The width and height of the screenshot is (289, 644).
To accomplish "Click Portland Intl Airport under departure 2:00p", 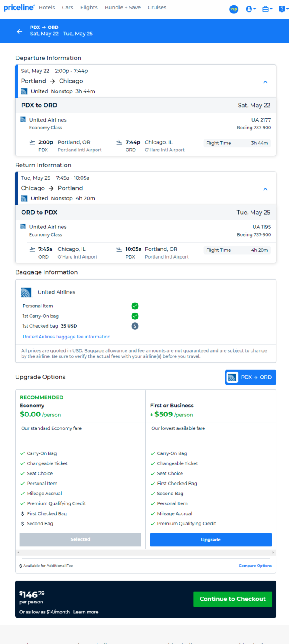I will (x=80, y=150).
